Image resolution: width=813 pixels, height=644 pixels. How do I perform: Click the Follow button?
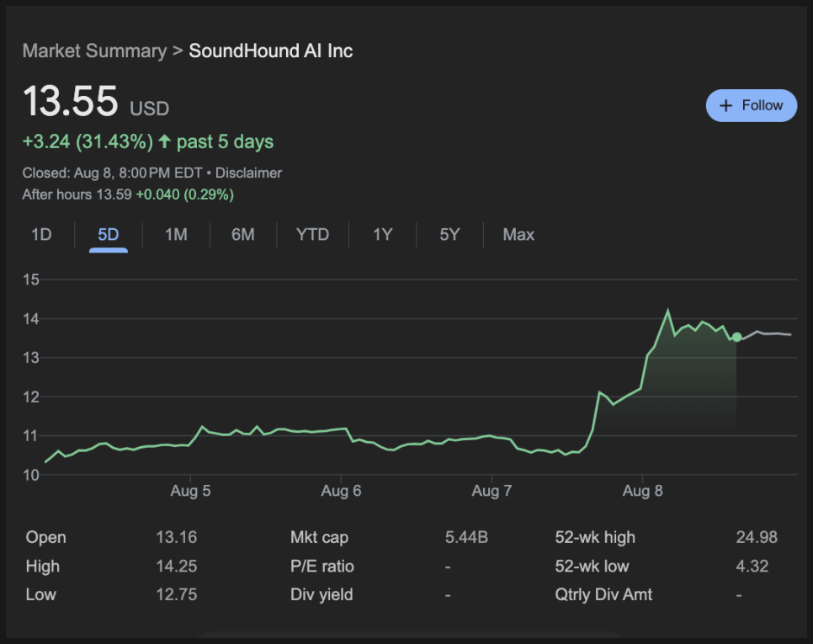pos(752,106)
